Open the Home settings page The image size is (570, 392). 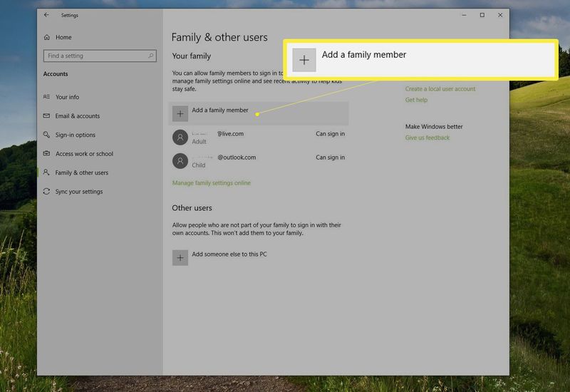[x=63, y=37]
